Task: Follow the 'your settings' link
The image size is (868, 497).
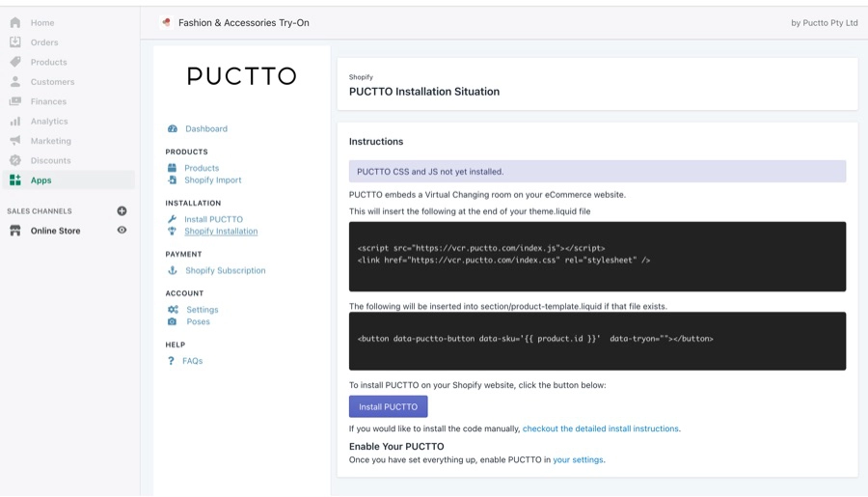Action: tap(578, 459)
